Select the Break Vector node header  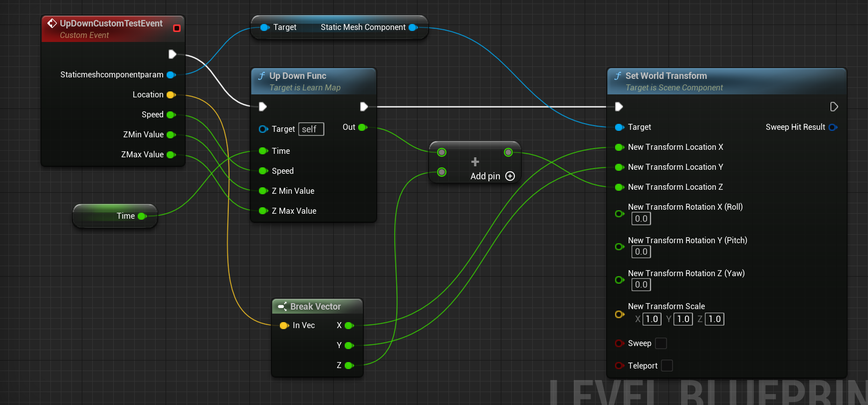[317, 306]
